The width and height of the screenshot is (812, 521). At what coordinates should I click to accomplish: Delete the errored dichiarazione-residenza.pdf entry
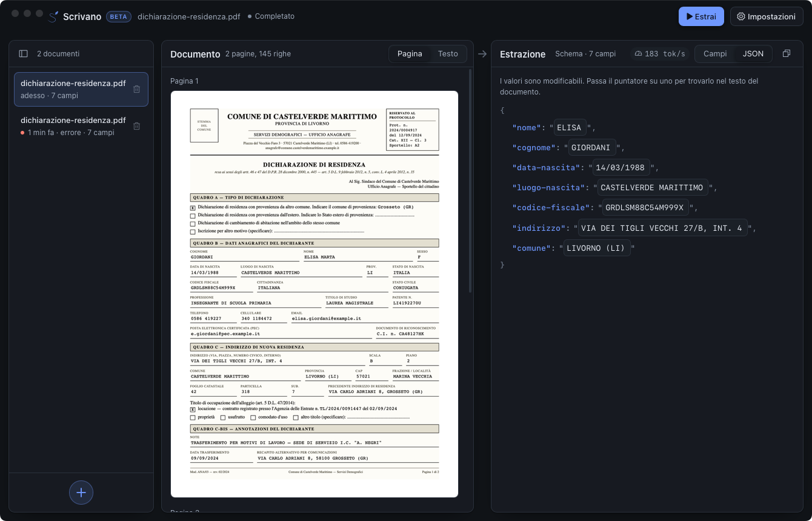[x=136, y=126]
